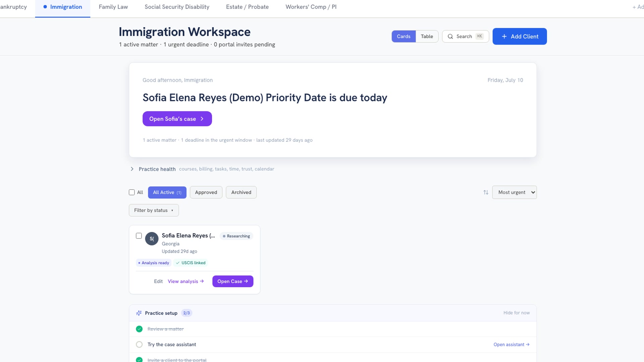Open the Social Security Disability tab
644x362 pixels.
[177, 7]
